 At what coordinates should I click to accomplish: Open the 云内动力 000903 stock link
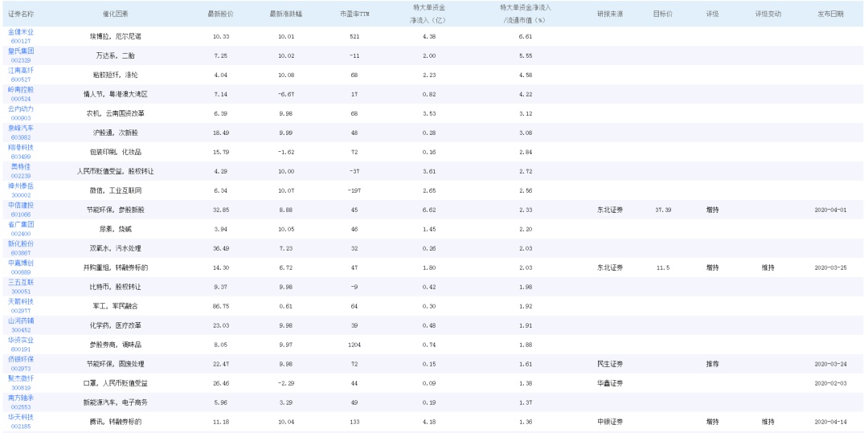(21, 109)
